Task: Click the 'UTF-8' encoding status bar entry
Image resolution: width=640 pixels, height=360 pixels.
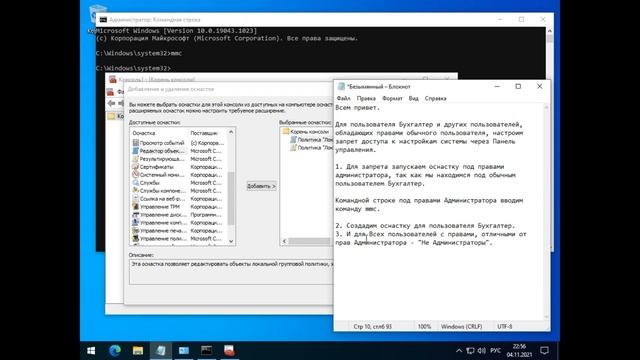Action: (504, 327)
